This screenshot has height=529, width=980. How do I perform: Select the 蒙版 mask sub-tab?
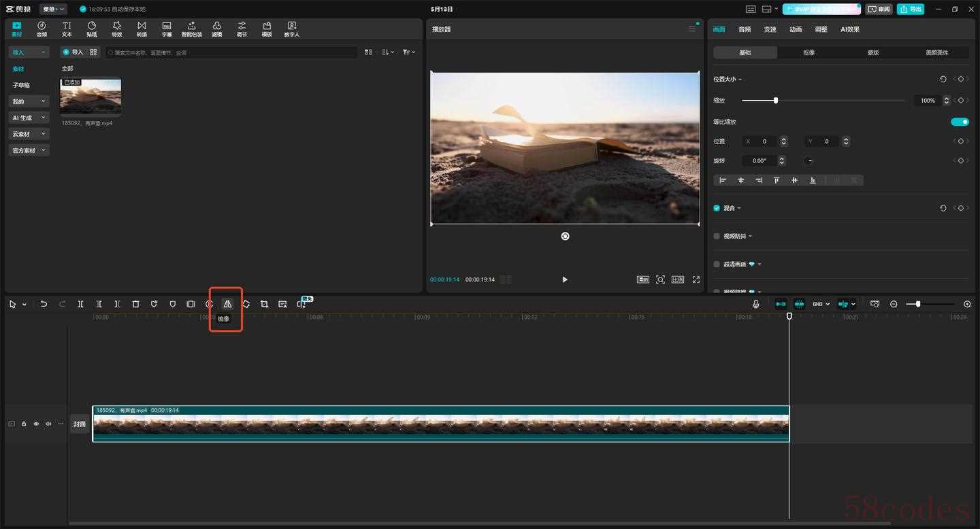click(x=872, y=52)
